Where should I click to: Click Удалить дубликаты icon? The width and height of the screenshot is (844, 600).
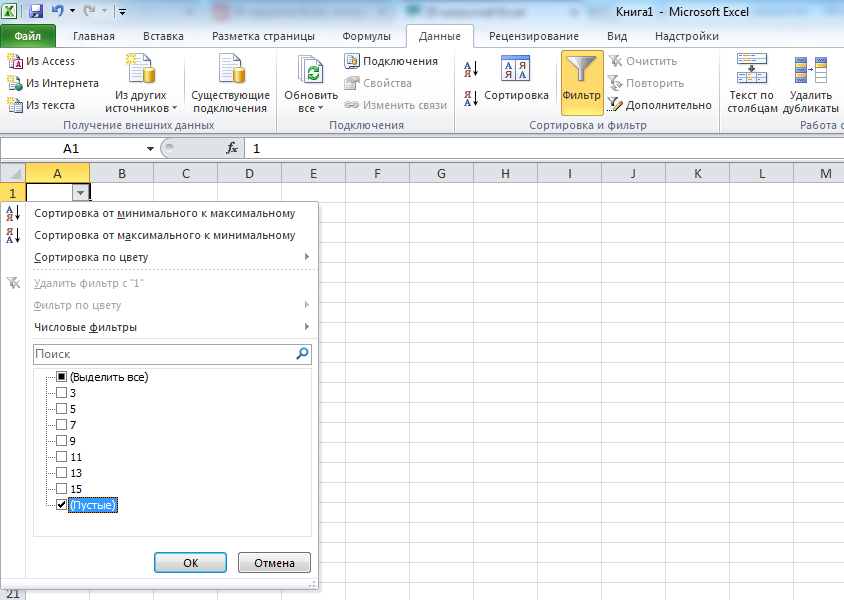pos(810,70)
